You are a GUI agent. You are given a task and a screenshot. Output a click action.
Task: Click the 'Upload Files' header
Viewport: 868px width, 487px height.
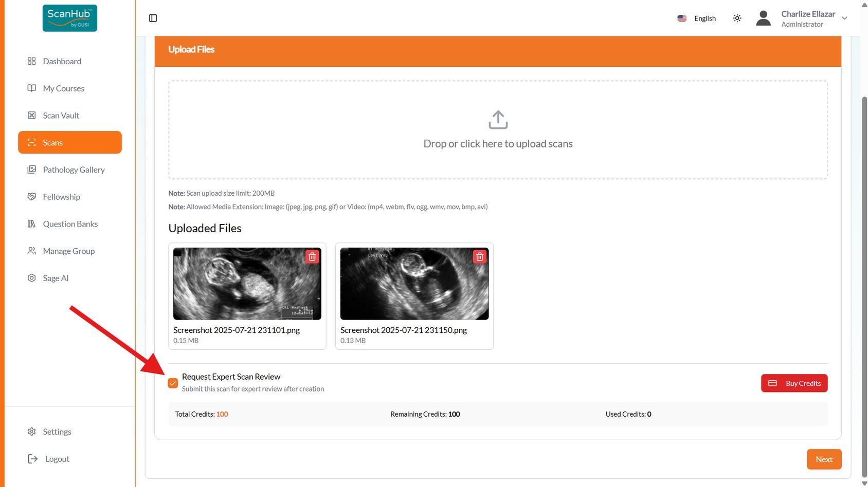(191, 49)
